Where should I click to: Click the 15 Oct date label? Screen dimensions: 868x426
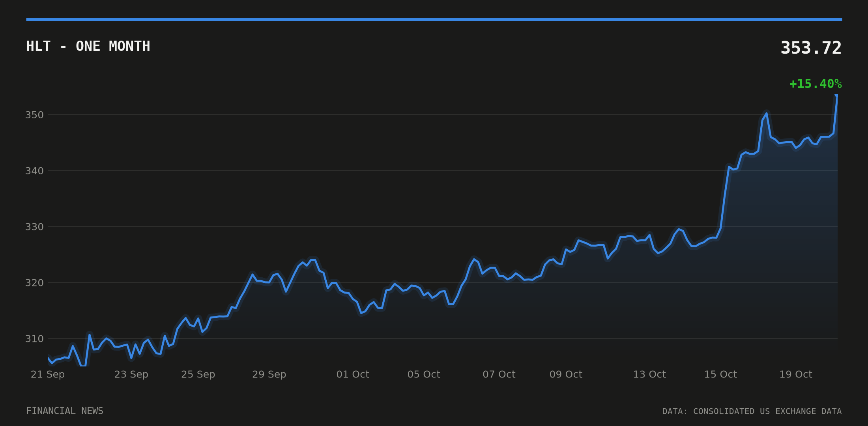point(720,374)
